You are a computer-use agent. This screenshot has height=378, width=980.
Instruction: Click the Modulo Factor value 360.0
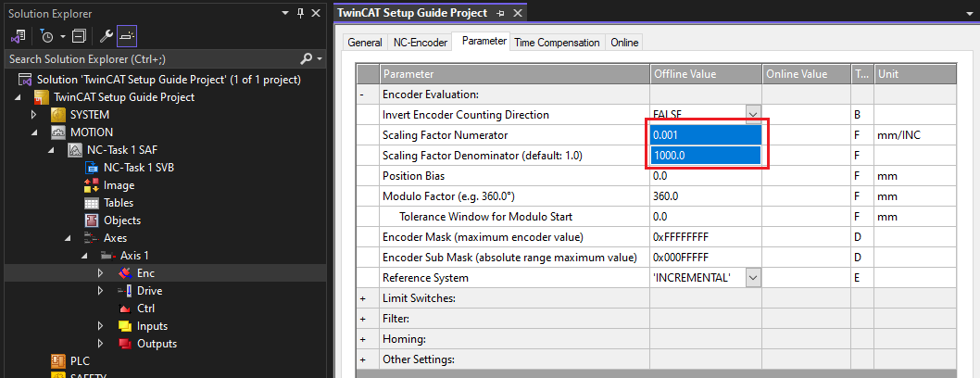[x=706, y=196]
